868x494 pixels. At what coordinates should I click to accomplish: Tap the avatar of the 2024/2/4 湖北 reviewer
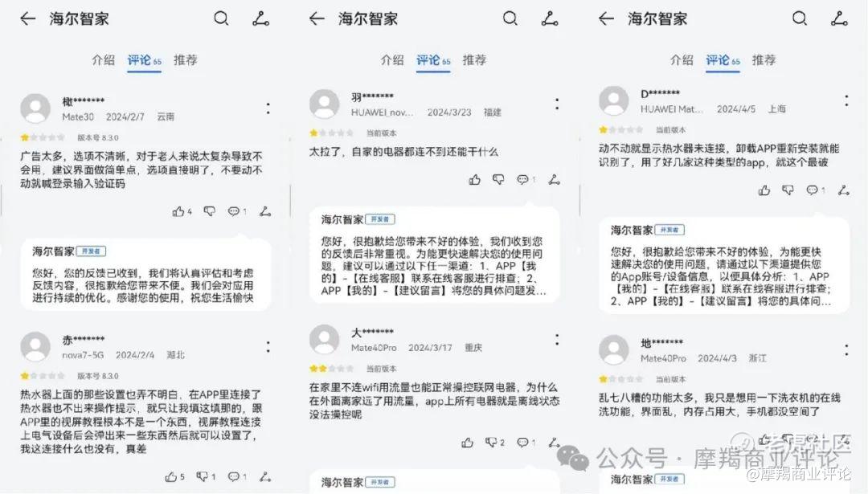click(35, 347)
